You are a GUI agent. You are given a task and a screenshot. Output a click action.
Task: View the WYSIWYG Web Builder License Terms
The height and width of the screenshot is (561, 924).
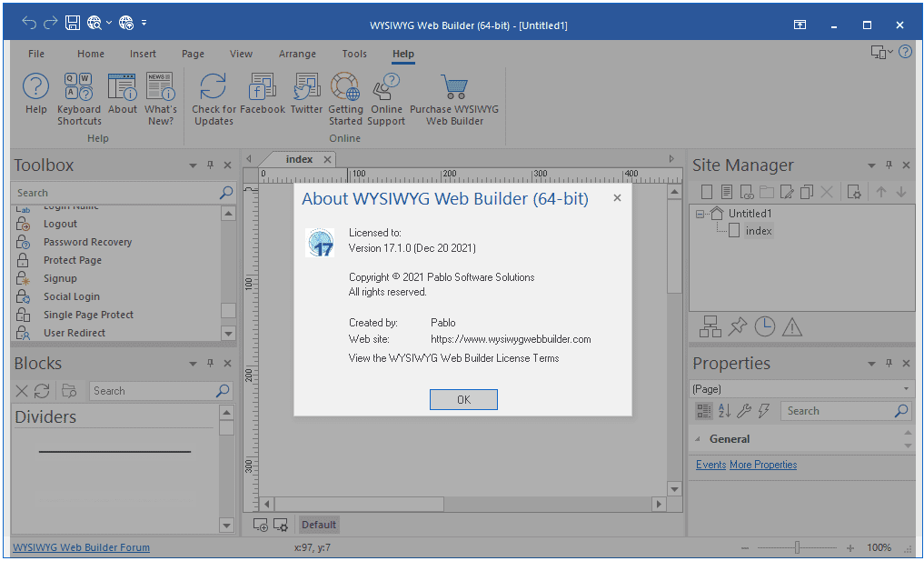pyautogui.click(x=453, y=358)
